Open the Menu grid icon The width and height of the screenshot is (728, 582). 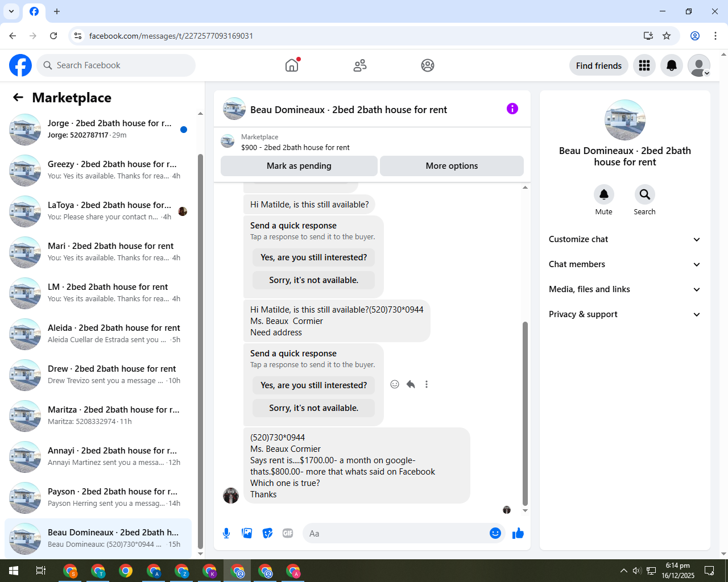click(x=644, y=65)
